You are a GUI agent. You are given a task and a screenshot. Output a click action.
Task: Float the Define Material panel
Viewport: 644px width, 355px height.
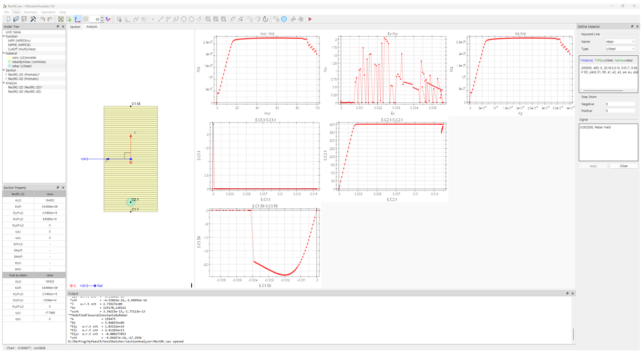632,26
